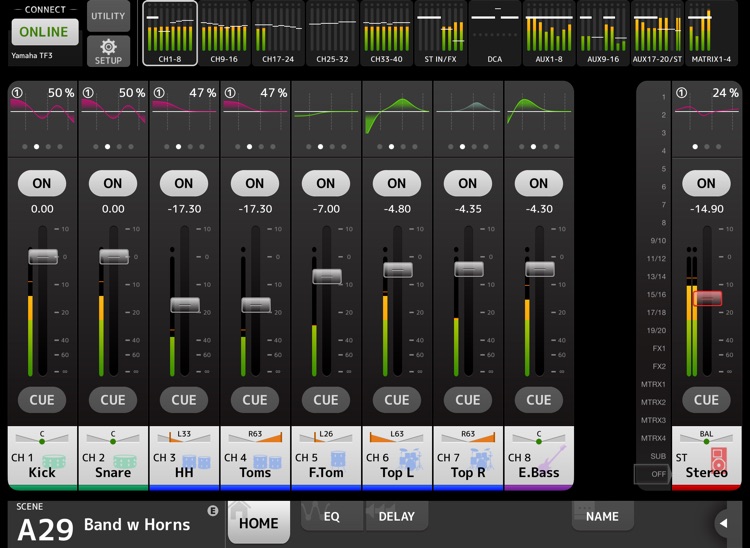Enable CUE on CH 6 Top L
Screen dimensions: 750x548
click(397, 400)
